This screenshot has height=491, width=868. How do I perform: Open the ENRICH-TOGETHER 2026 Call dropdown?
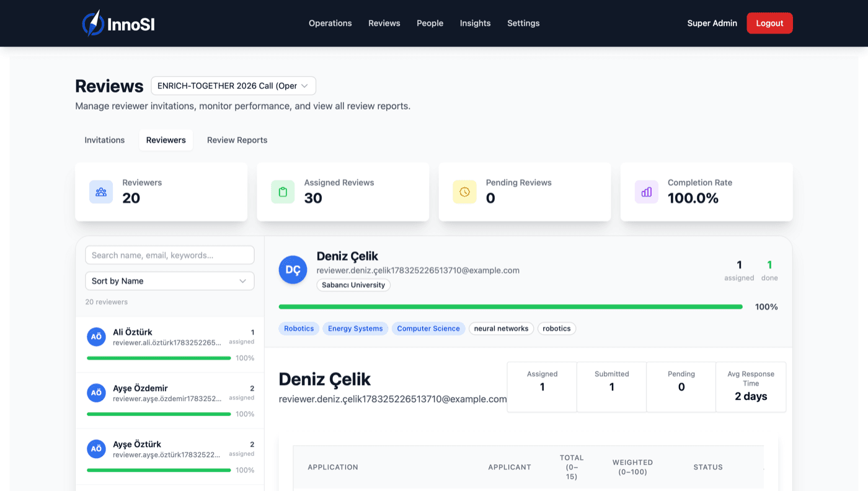click(x=233, y=86)
